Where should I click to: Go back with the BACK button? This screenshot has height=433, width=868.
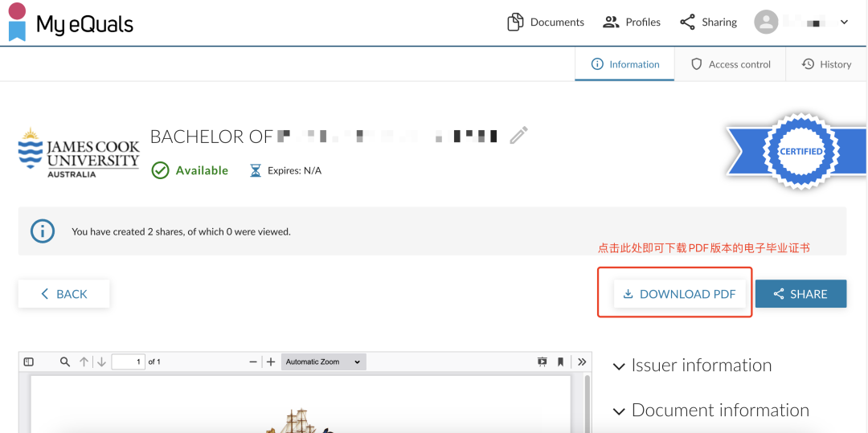click(63, 294)
